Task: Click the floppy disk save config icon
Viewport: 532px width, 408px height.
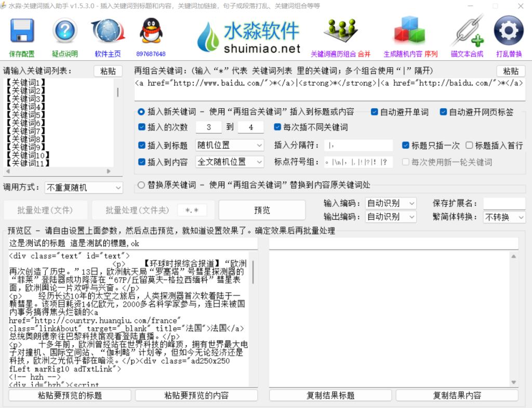Action: pyautogui.click(x=22, y=32)
